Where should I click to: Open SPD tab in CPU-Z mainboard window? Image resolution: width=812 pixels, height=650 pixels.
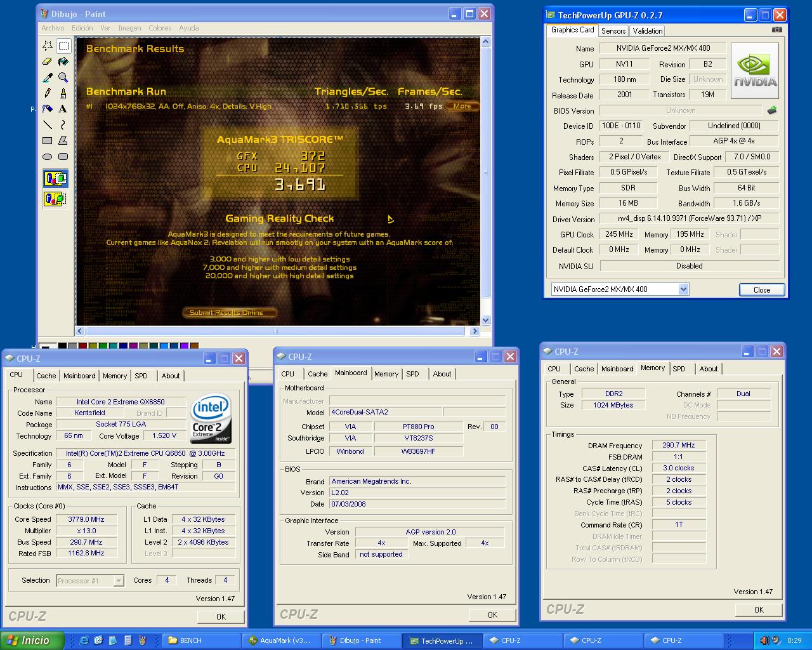click(x=413, y=374)
